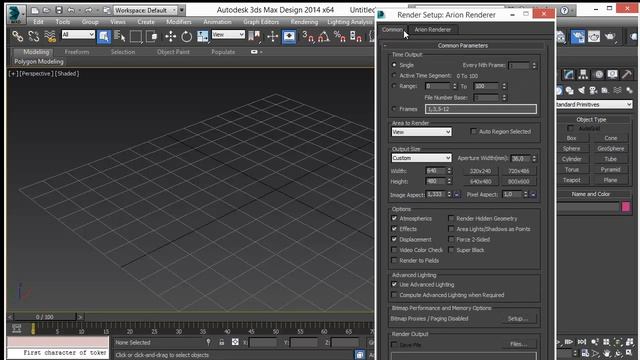Create a Teapot primitive button
This screenshot has width=640, height=360.
pyautogui.click(x=571, y=180)
